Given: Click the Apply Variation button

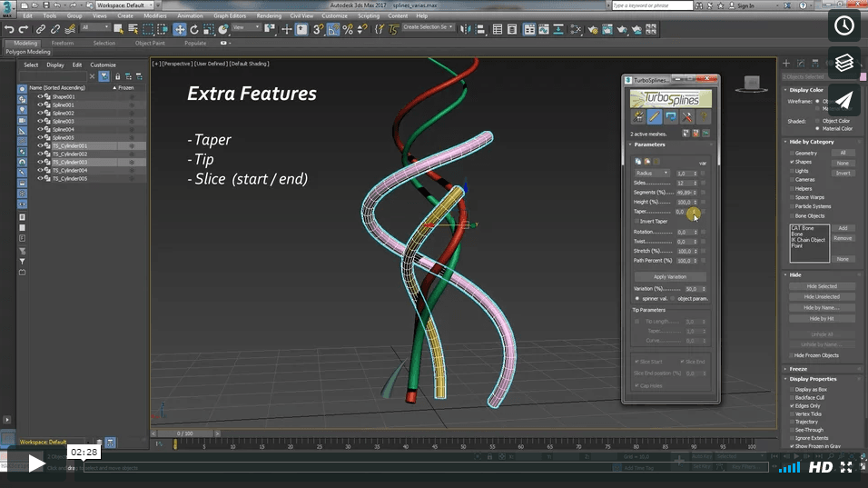Looking at the screenshot, I should pyautogui.click(x=670, y=277).
